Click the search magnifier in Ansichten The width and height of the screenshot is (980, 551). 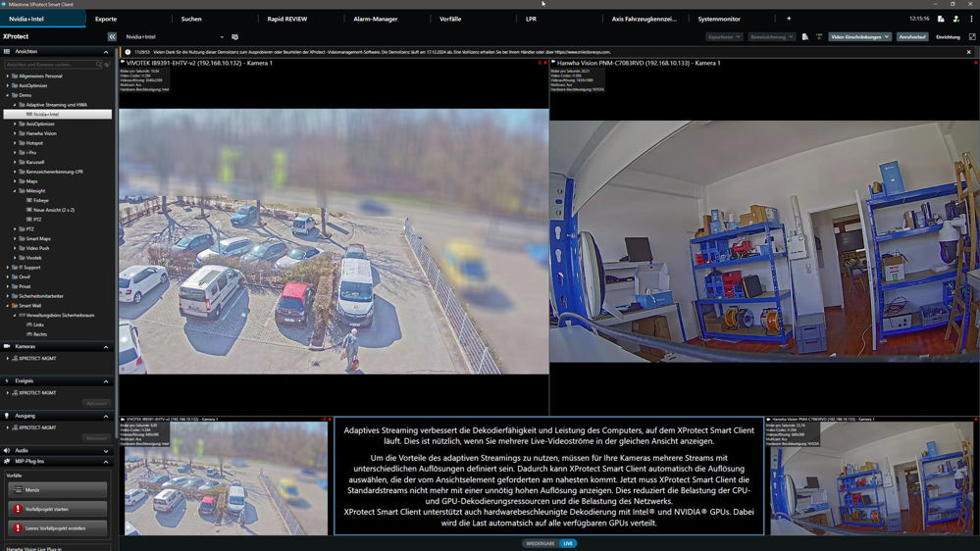tap(99, 65)
